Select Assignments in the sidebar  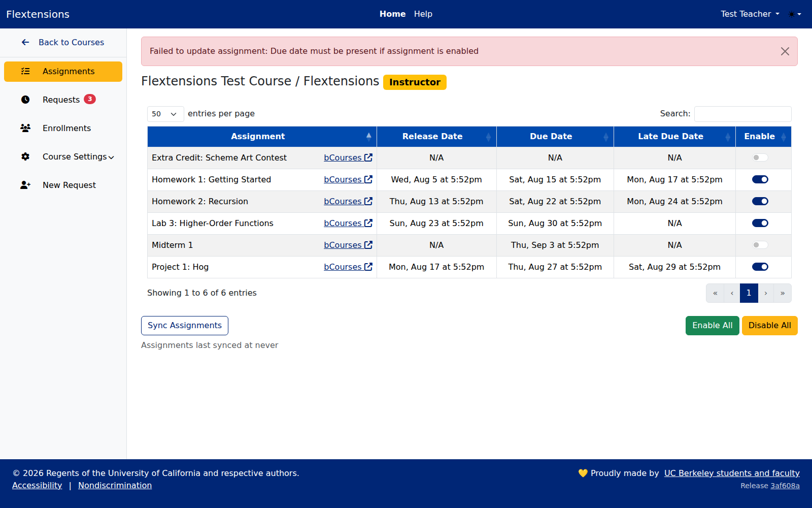pos(63,72)
